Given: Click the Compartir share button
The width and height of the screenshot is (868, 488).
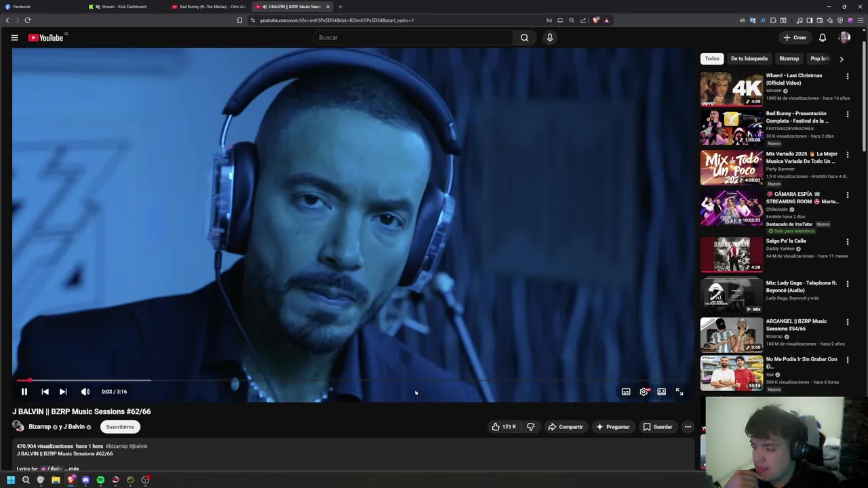Looking at the screenshot, I should 565,427.
